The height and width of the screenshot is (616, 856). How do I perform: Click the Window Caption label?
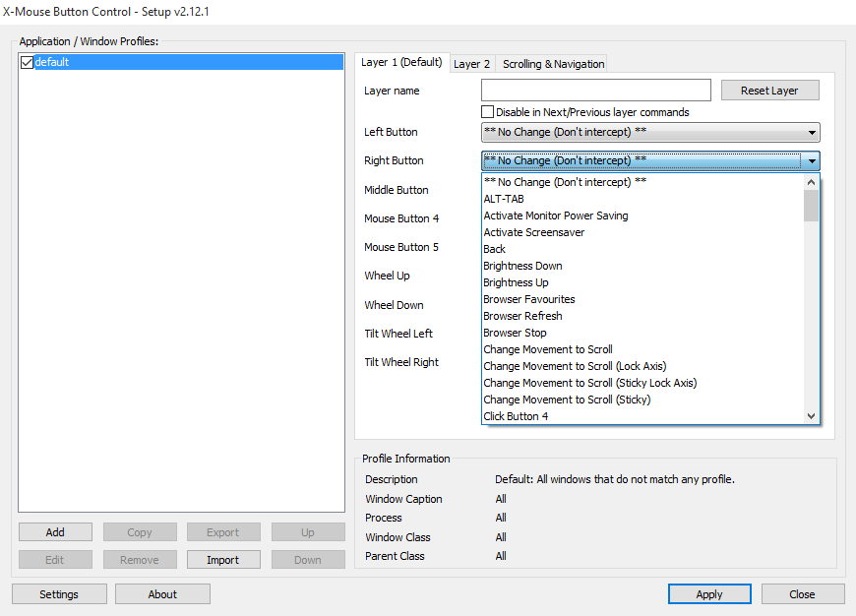(404, 499)
